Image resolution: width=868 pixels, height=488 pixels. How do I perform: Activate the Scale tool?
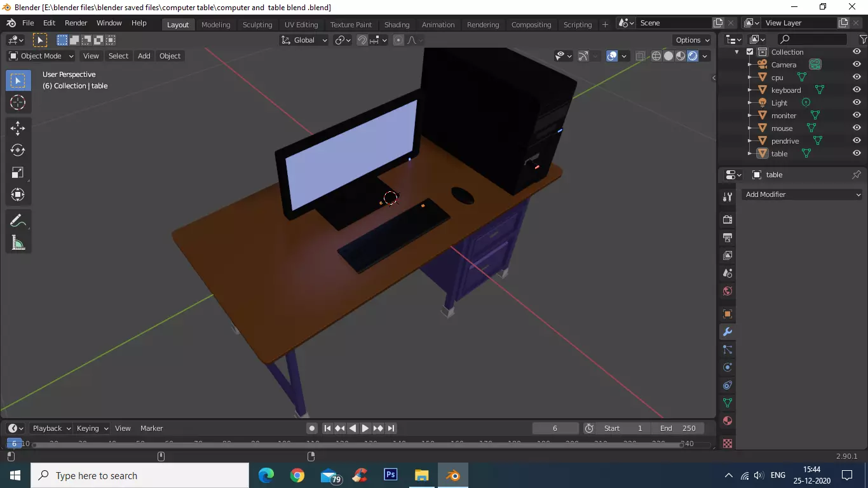(x=18, y=172)
